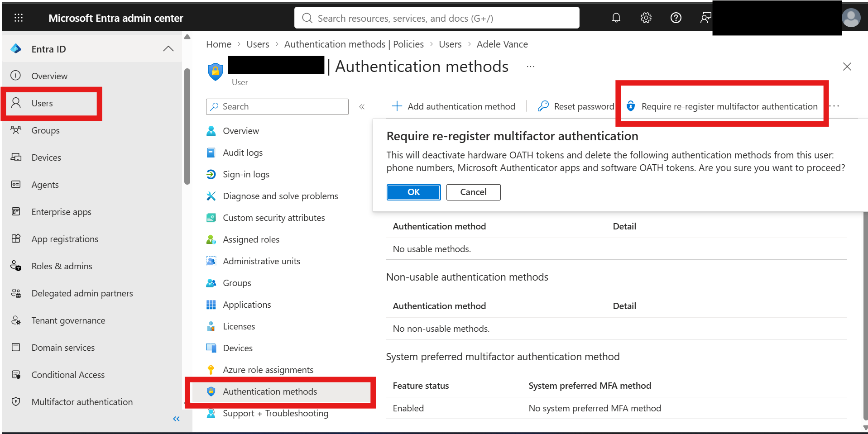This screenshot has width=868, height=434.
Task: Open the account avatar menu
Action: (x=851, y=18)
